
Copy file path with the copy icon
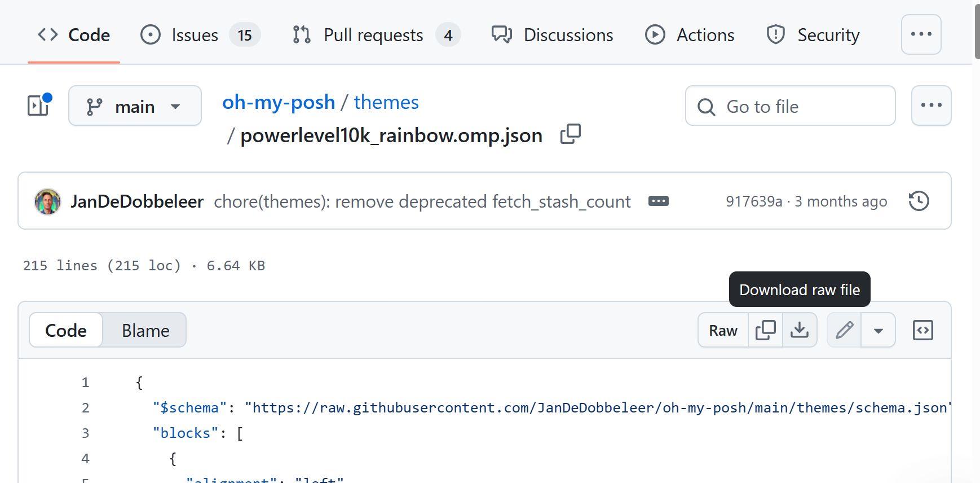[570, 134]
